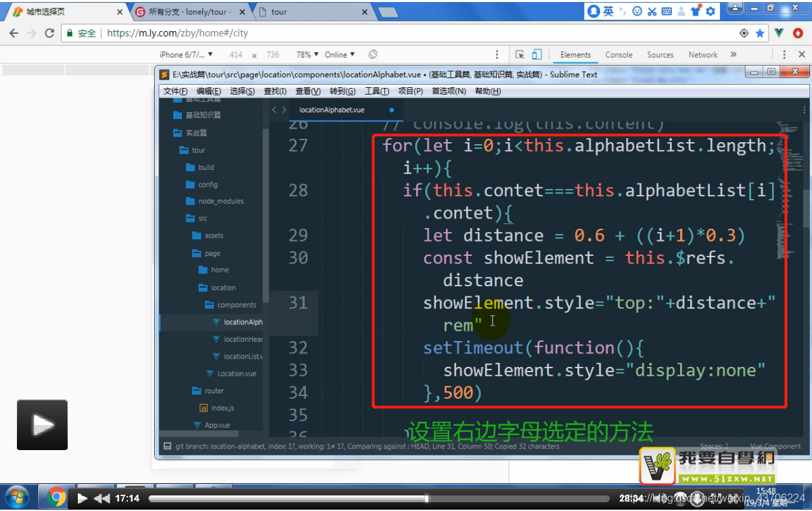Open device toolbar more options menu
The height and width of the screenshot is (511, 812).
coord(498,55)
